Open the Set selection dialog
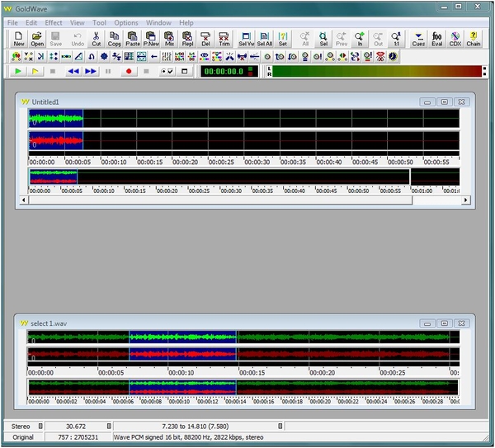The height and width of the screenshot is (448, 495). point(283,39)
